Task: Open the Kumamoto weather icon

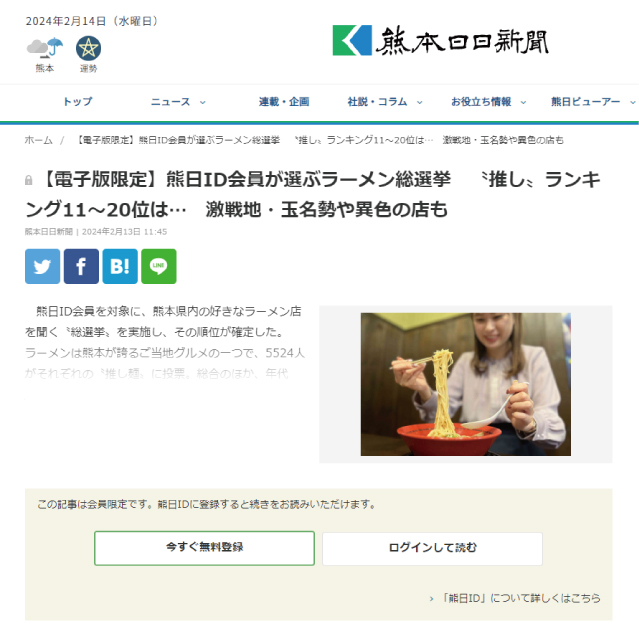Action: coord(45,48)
